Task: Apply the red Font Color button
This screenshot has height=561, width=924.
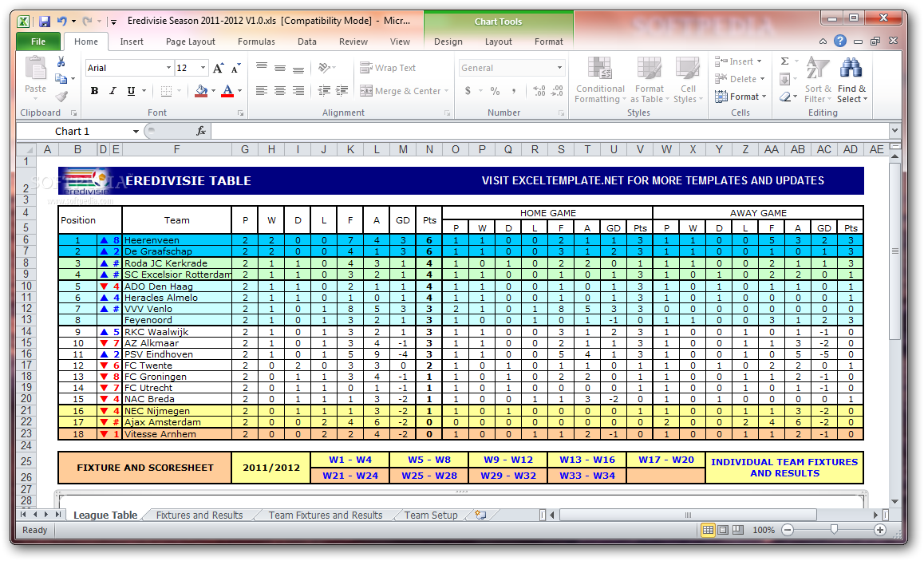Action: tap(227, 91)
